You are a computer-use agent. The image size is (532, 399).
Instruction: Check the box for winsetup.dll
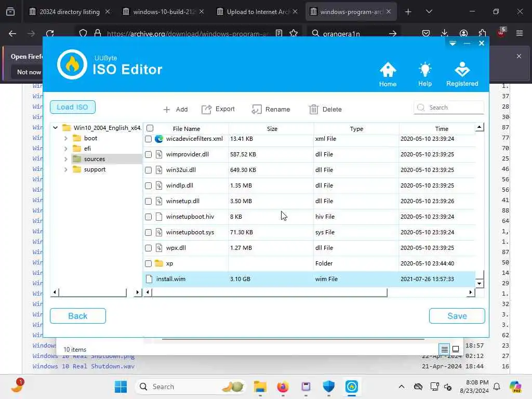tap(148, 201)
